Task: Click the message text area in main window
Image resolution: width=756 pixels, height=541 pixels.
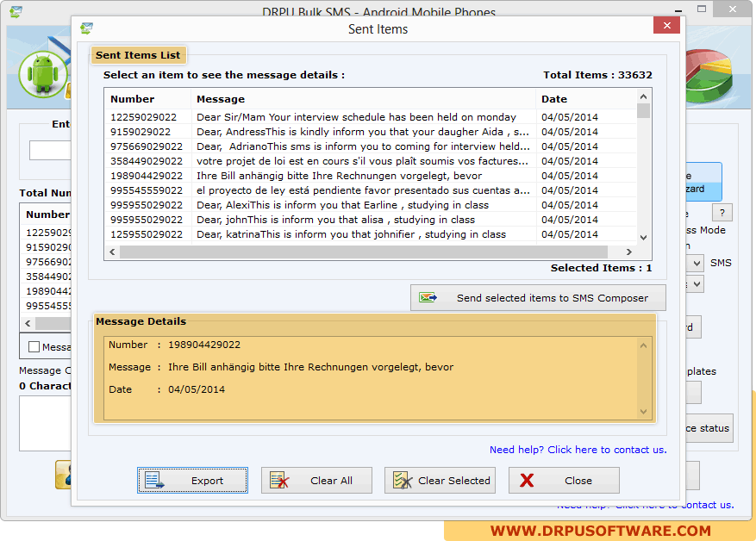Action: pyautogui.click(x=46, y=424)
